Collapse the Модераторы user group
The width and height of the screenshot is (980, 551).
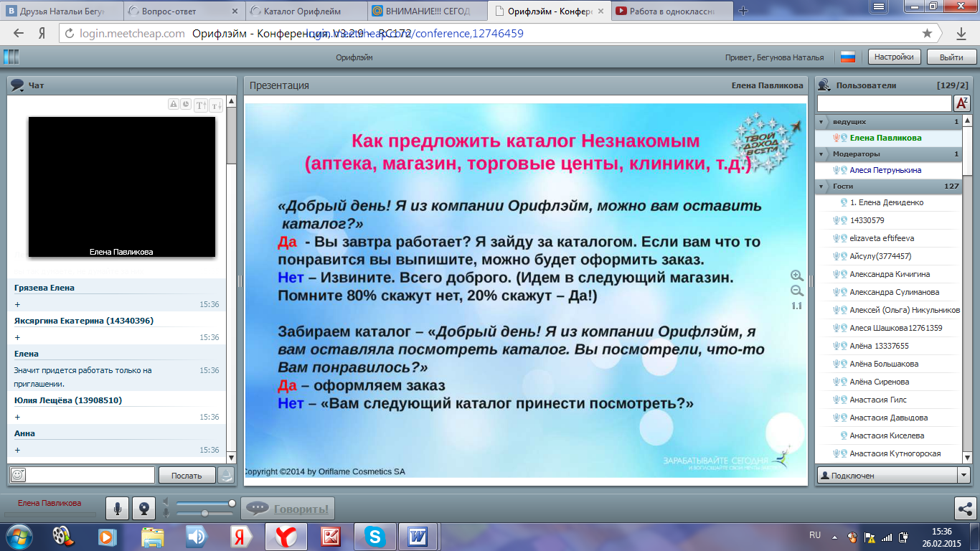[821, 154]
